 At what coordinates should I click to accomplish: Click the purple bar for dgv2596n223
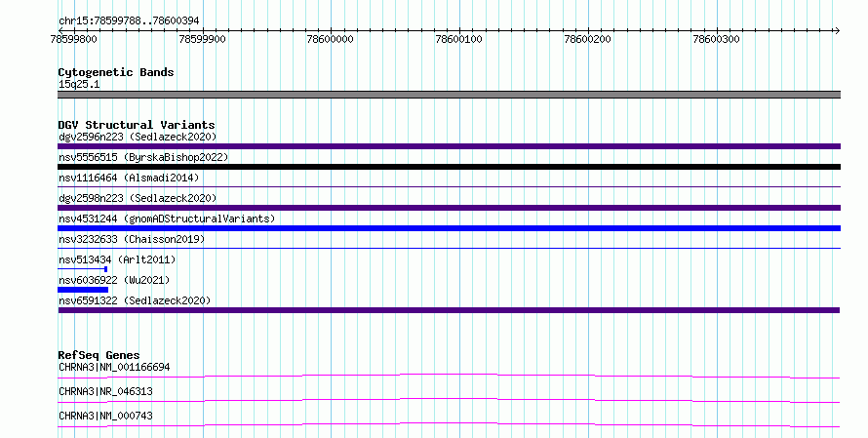pyautogui.click(x=449, y=146)
